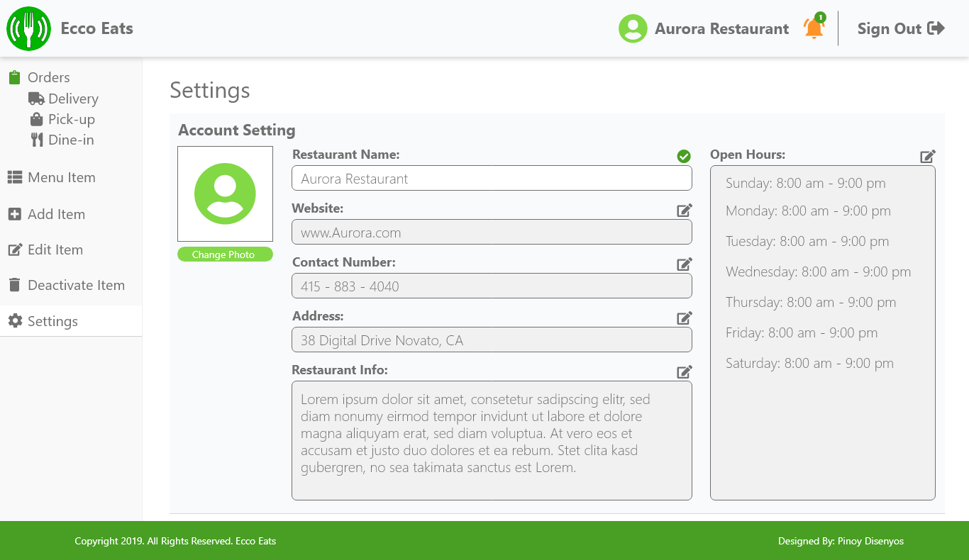Image resolution: width=969 pixels, height=560 pixels.
Task: Click edit icon for Restaurant Info
Action: [684, 372]
